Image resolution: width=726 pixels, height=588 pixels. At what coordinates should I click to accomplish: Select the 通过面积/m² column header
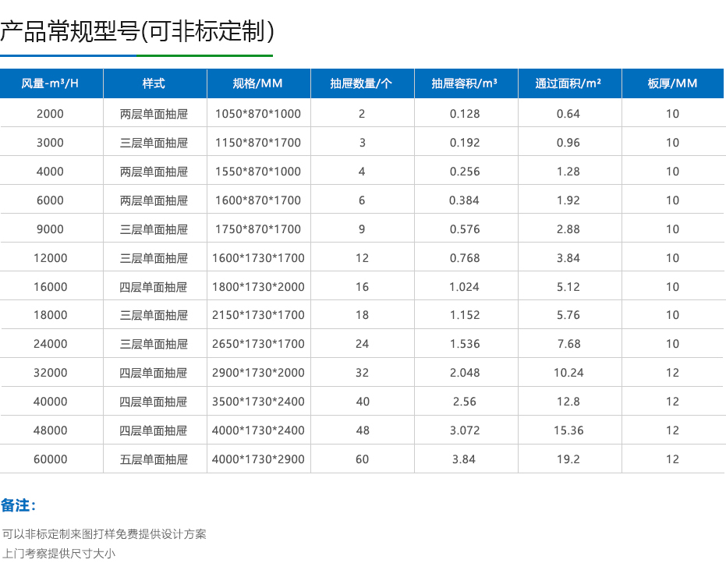click(570, 83)
